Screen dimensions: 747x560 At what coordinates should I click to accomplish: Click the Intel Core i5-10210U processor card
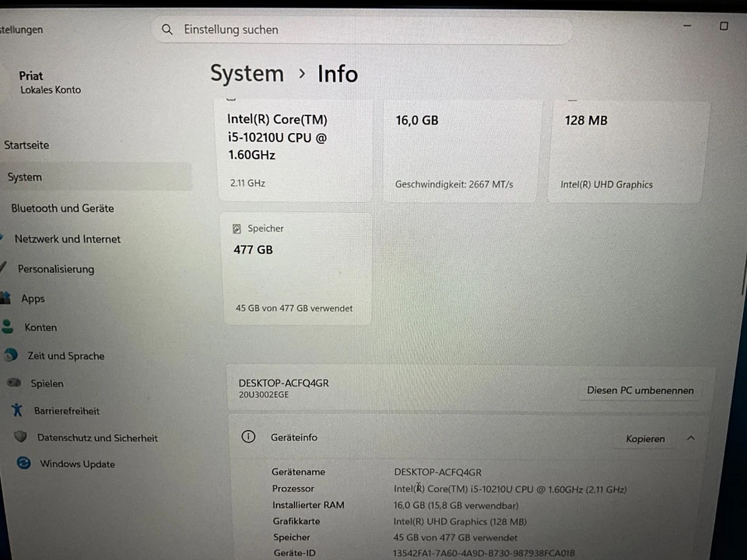(x=294, y=150)
